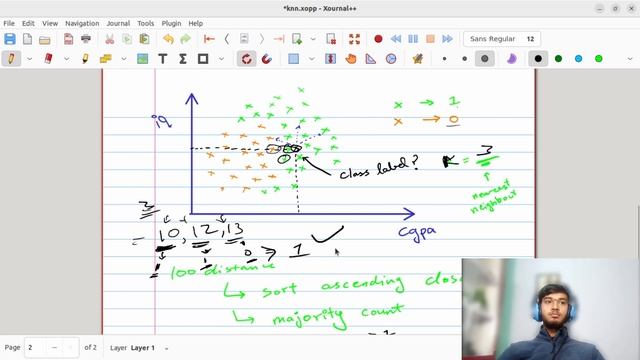Screen dimensions: 640x360
Task: Toggle the fill shape option
Action: 511,59
